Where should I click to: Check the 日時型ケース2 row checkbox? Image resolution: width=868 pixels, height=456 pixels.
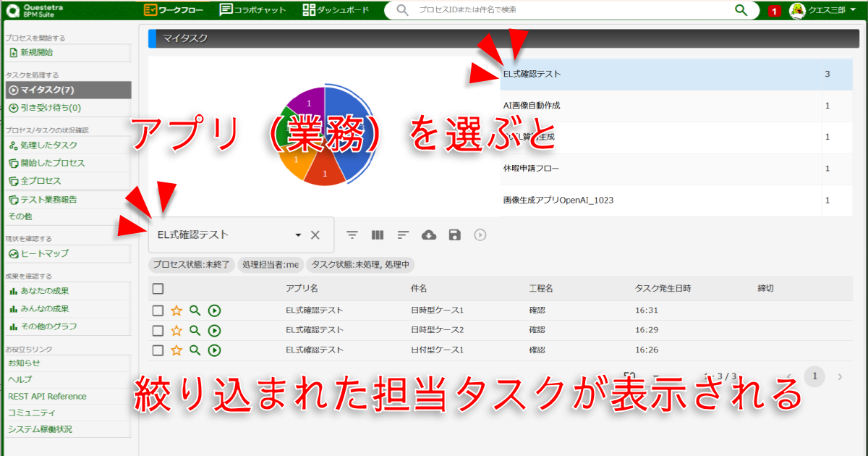[158, 330]
